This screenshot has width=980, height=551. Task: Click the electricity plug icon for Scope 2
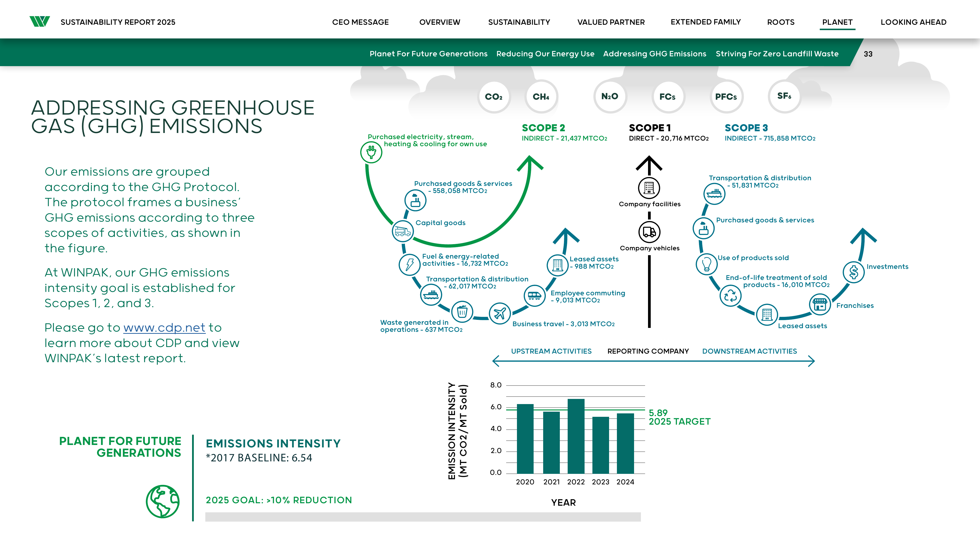[x=371, y=153]
